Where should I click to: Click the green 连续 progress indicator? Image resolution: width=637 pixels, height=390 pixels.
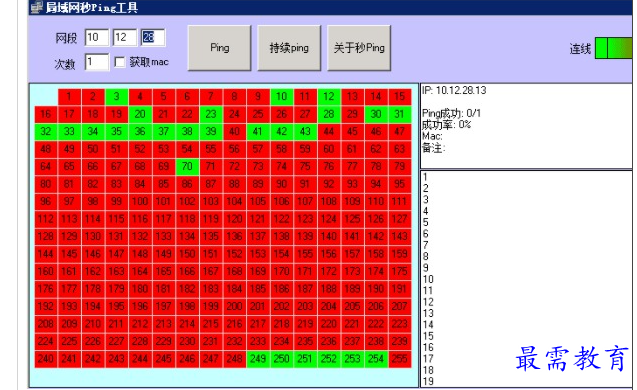coord(613,48)
